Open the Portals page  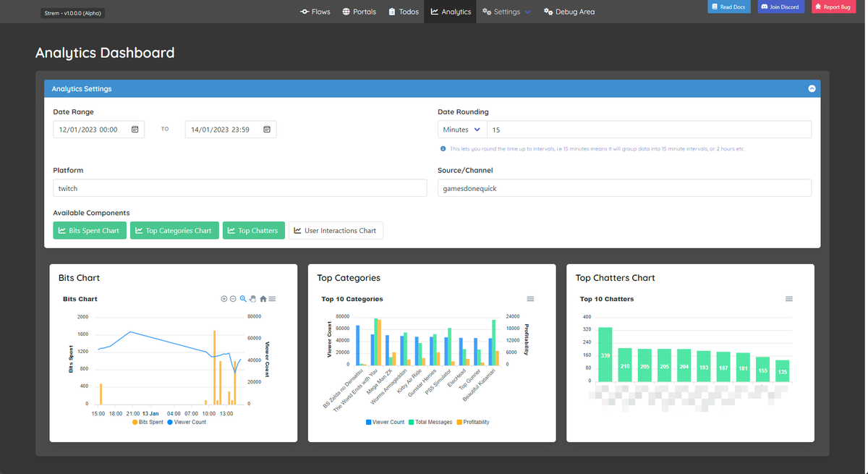pyautogui.click(x=359, y=12)
